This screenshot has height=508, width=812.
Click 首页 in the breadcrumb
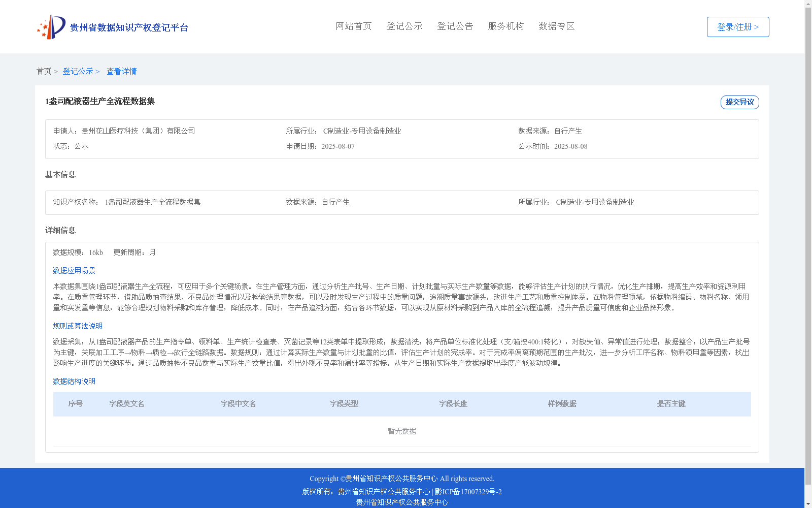pos(44,71)
